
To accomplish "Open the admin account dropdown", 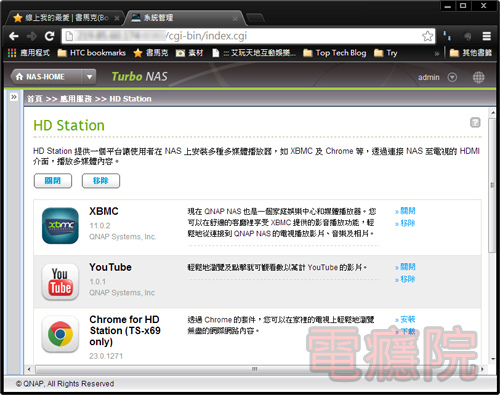I will point(452,77).
